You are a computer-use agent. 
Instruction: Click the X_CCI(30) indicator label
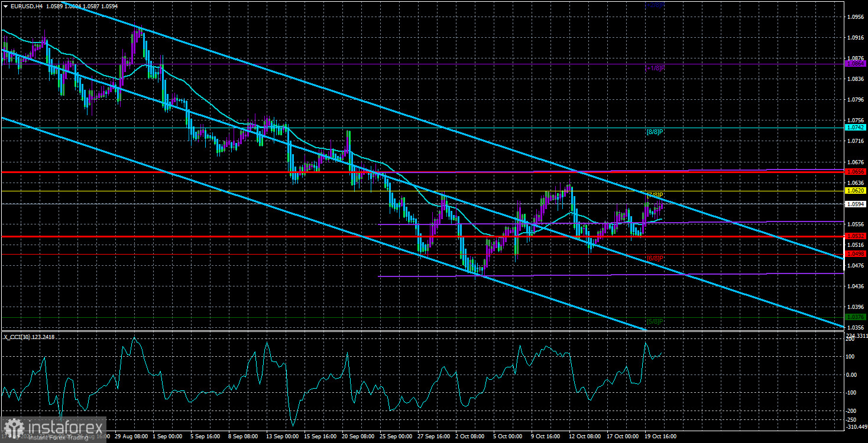click(x=16, y=337)
